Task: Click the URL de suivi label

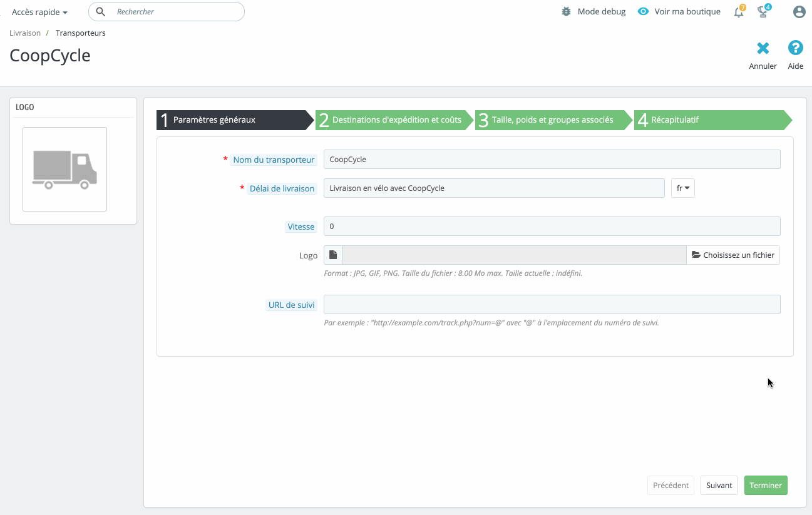Action: pos(292,305)
